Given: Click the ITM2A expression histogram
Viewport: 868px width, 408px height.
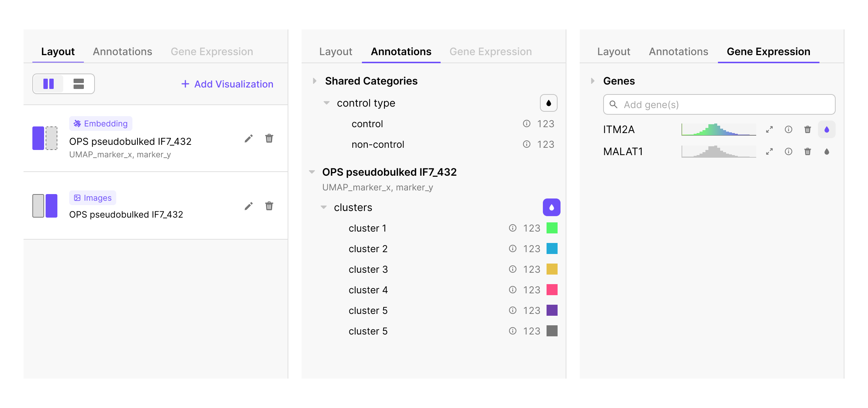Looking at the screenshot, I should pos(719,129).
